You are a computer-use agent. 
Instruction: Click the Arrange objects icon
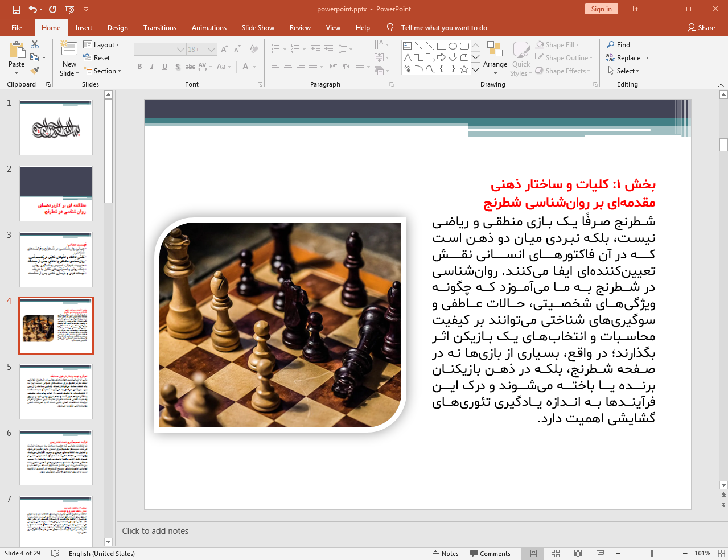click(x=495, y=57)
